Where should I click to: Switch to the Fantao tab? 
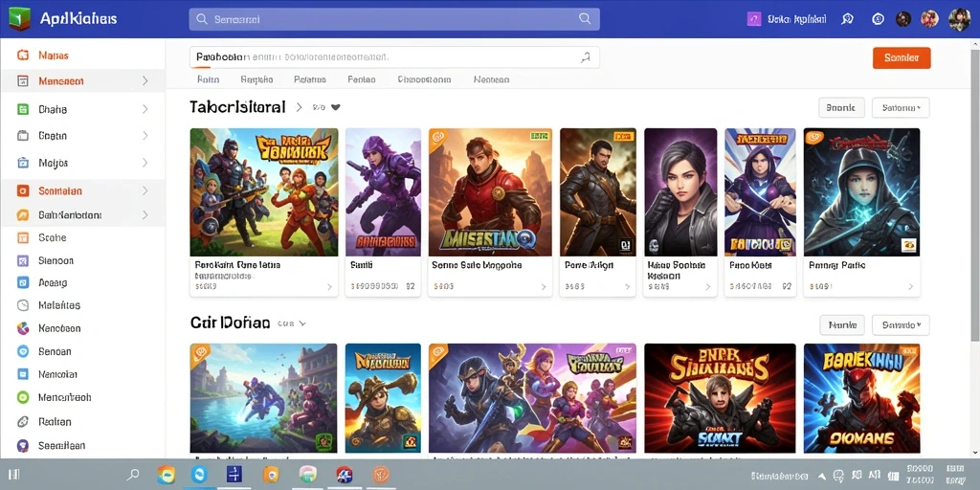[361, 79]
